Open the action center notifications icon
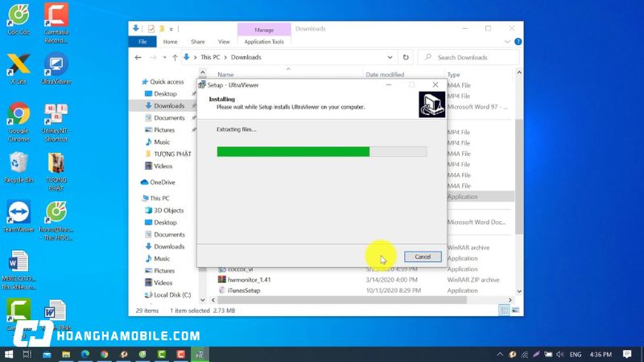 click(627, 354)
